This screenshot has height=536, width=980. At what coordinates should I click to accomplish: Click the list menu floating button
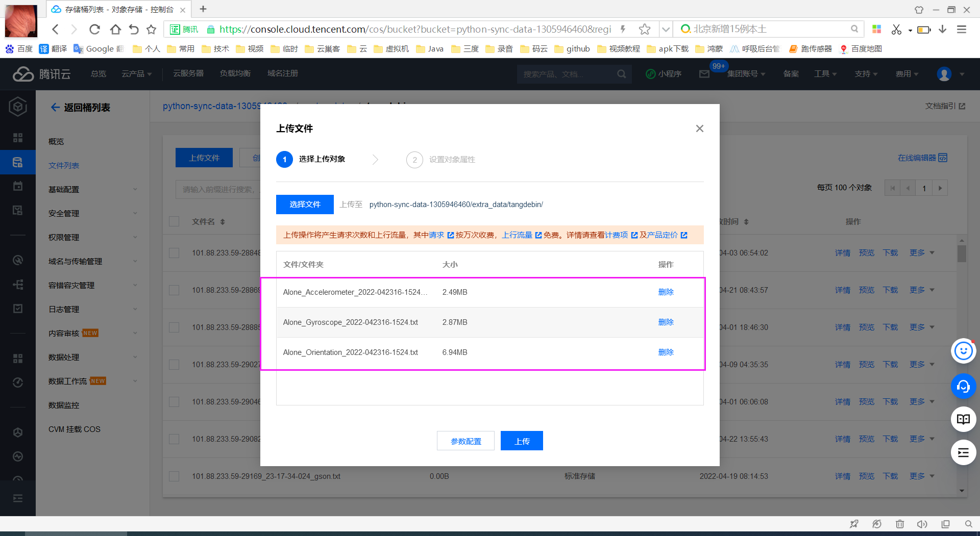pyautogui.click(x=964, y=452)
